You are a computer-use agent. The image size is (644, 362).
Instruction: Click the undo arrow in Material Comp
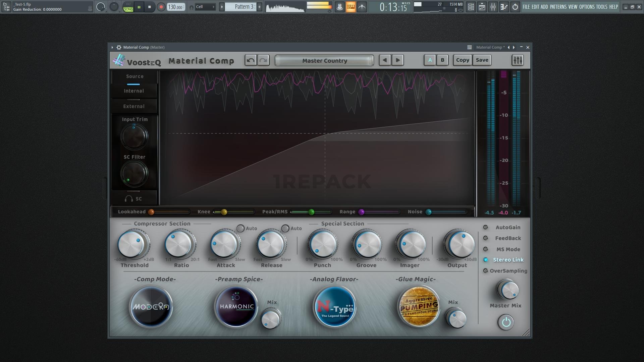[x=250, y=60]
